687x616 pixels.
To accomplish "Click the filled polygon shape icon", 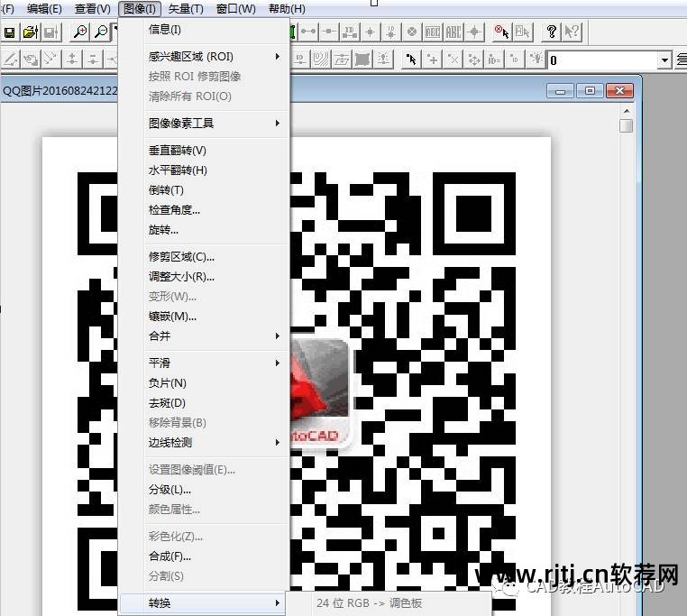I will pyautogui.click(x=362, y=60).
